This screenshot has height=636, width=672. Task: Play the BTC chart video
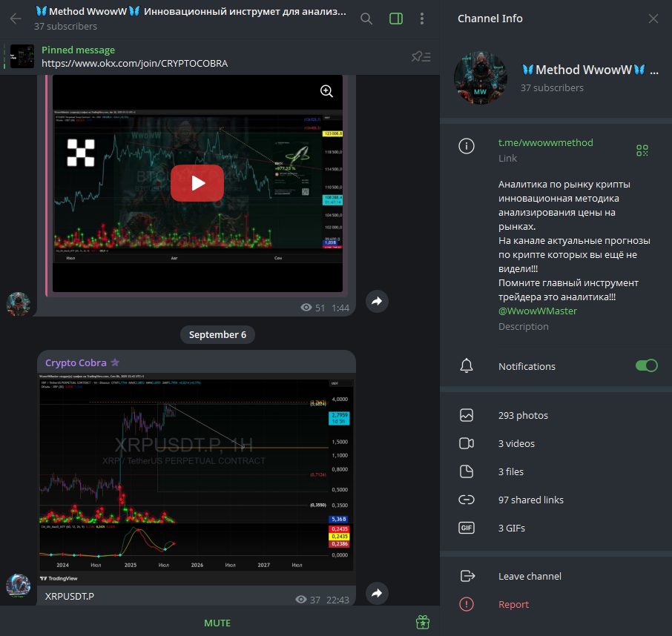click(x=197, y=183)
